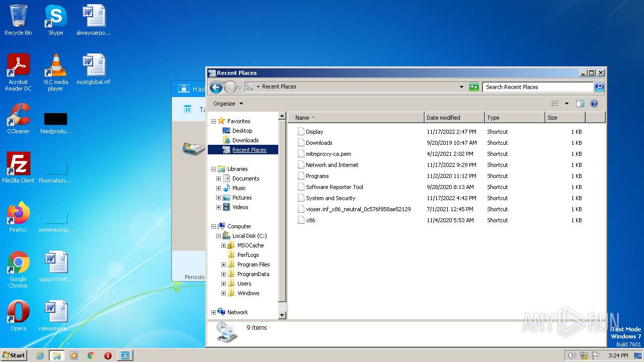Click the volume speaker tray icon
Viewport: 644px width, 362px height.
pyautogui.click(x=572, y=355)
